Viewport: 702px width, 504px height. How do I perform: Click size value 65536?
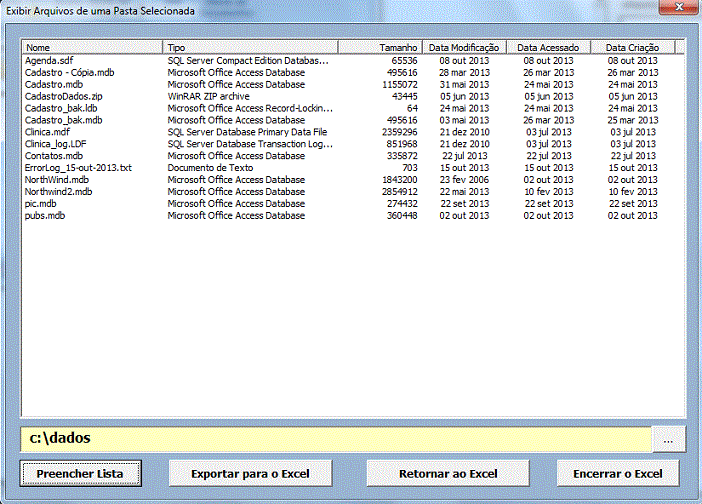click(404, 60)
